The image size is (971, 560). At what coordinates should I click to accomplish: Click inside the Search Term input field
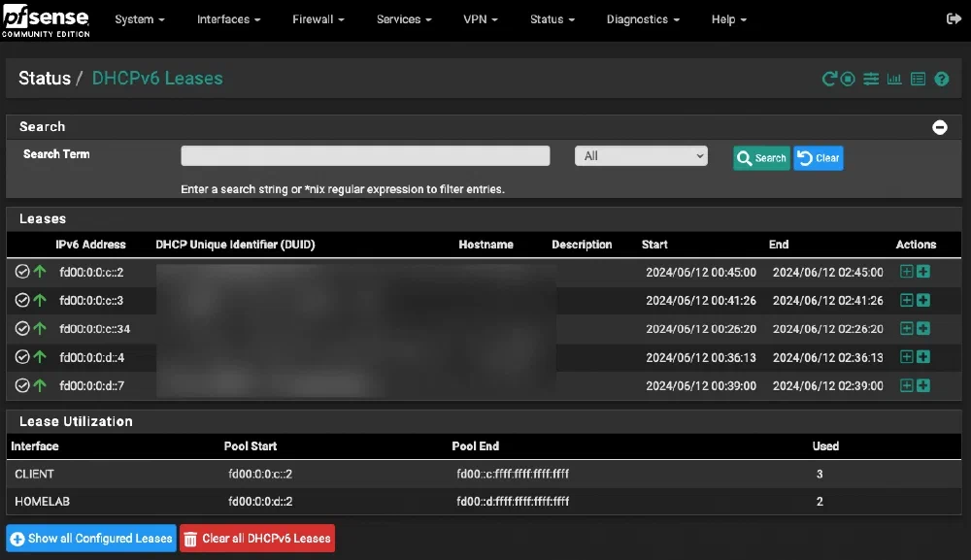pyautogui.click(x=365, y=155)
